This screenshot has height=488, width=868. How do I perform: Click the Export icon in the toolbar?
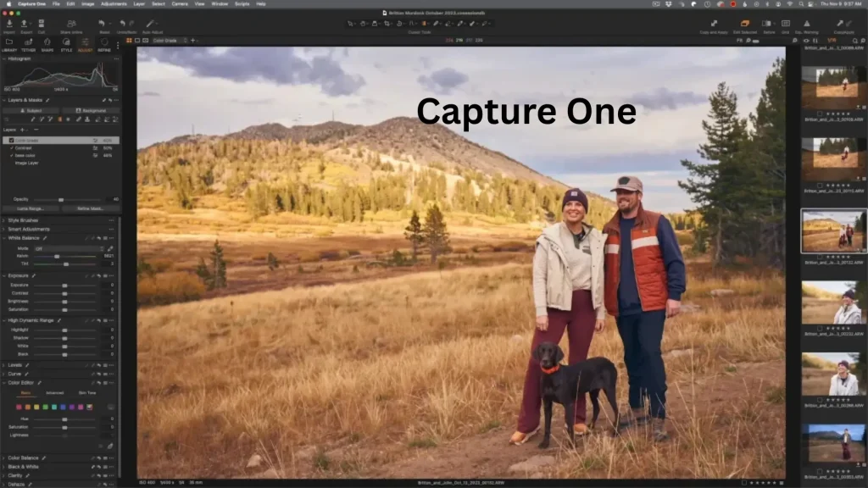click(x=24, y=25)
